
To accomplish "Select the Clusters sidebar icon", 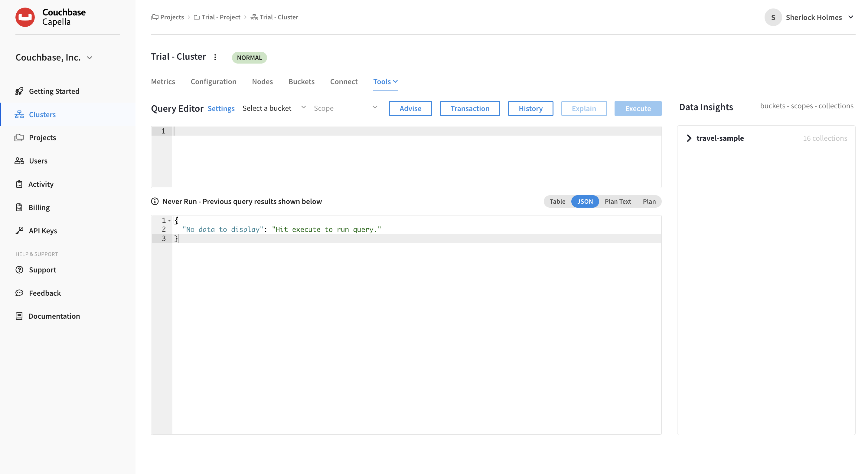I will pos(20,114).
